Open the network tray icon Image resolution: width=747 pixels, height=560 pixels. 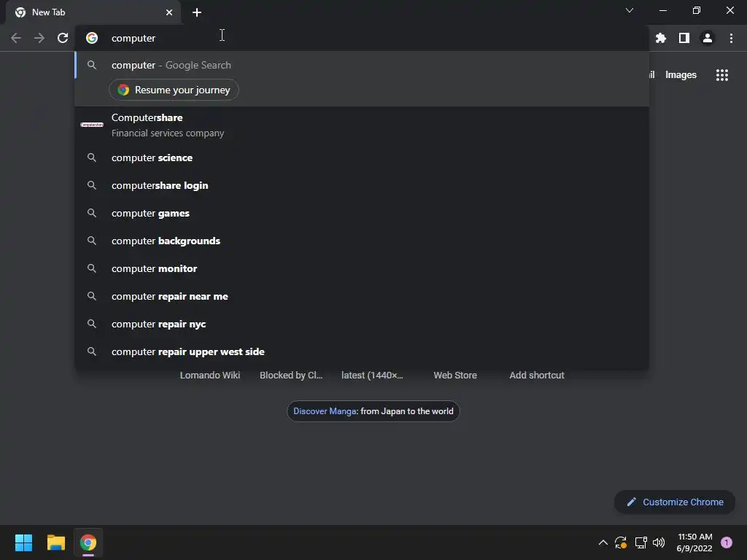640,542
